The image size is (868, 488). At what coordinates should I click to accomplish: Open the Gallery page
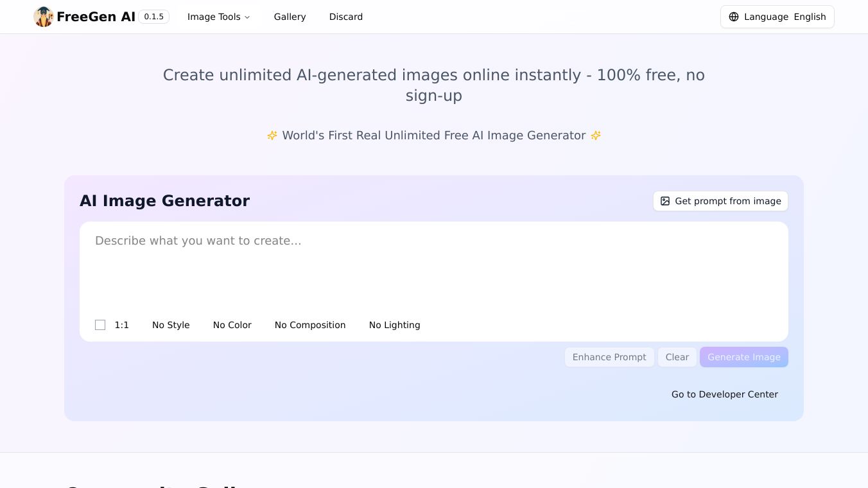tap(290, 17)
